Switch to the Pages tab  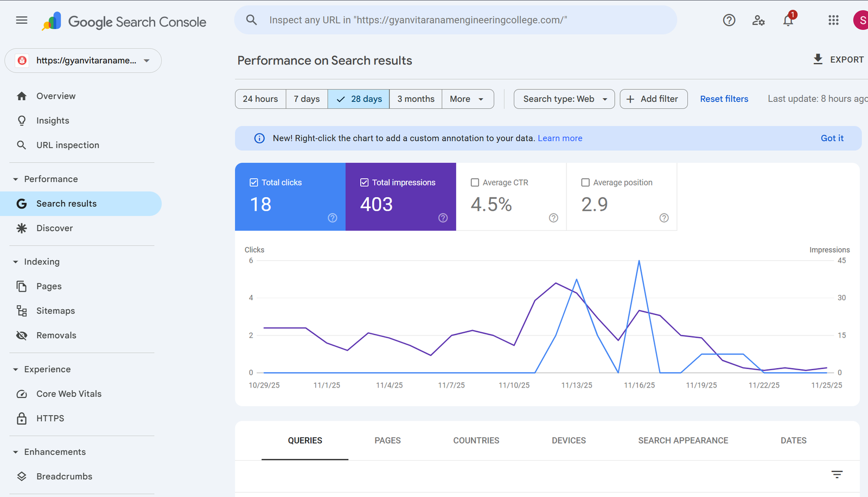coord(387,441)
